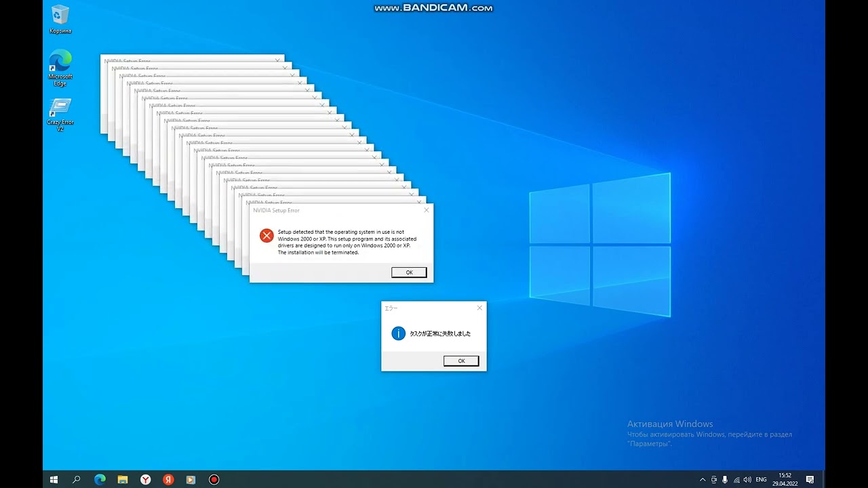
Task: Click the 'Setup detected that the operating system' message
Action: [347, 242]
